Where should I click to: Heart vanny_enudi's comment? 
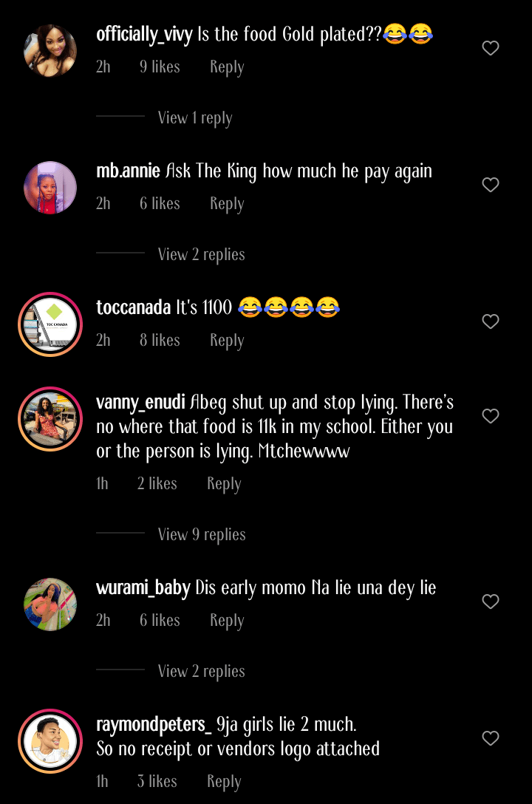(x=491, y=416)
